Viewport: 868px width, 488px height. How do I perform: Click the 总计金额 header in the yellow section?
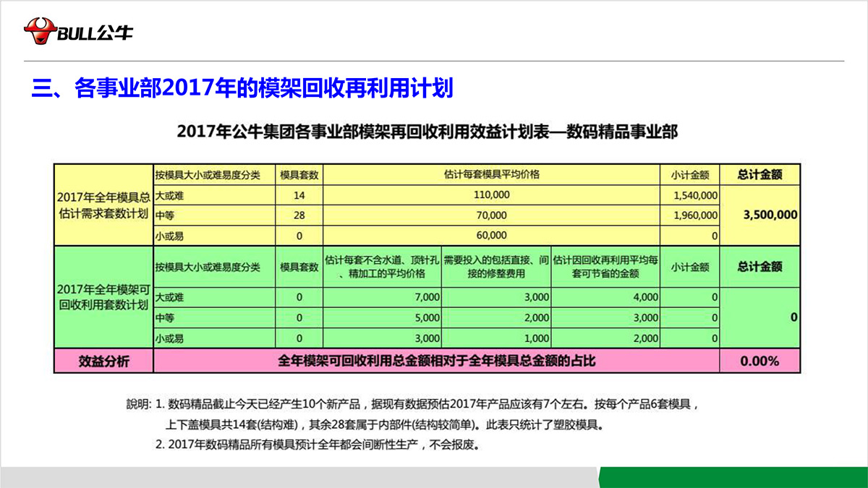[759, 174]
